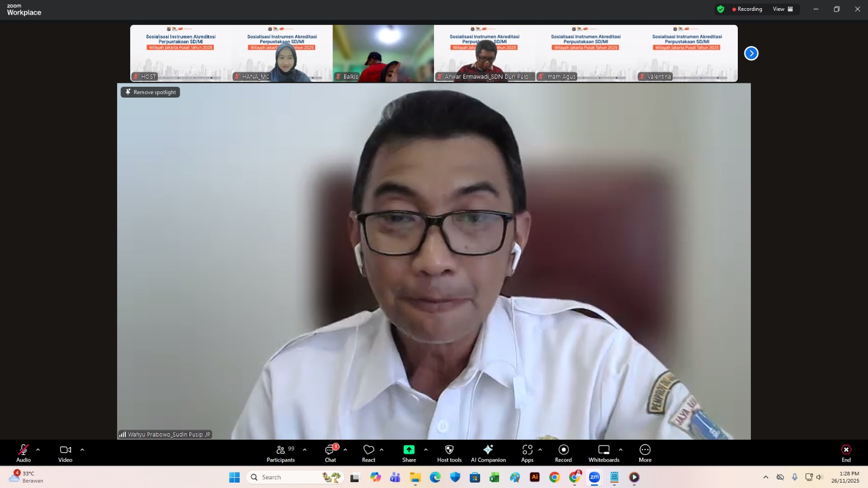Toggle meeting Record button
Image resolution: width=868 pixels, height=488 pixels.
pos(563,453)
